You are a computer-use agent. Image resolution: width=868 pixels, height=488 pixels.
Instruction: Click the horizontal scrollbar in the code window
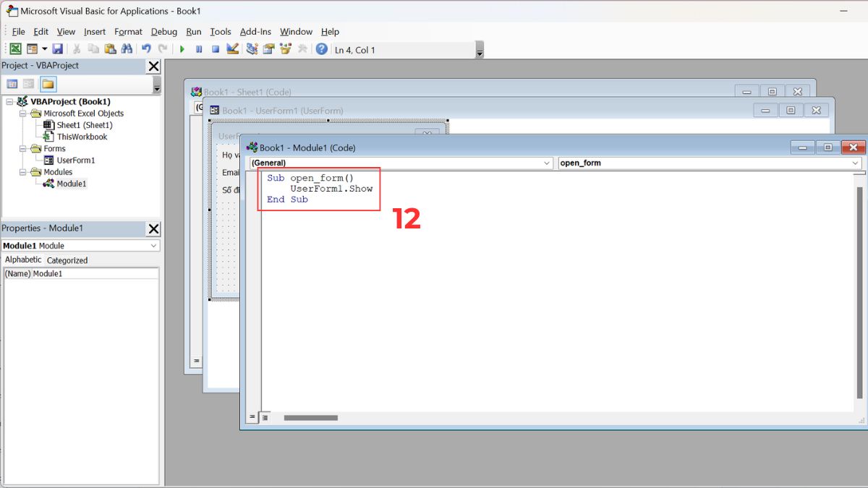tap(311, 417)
